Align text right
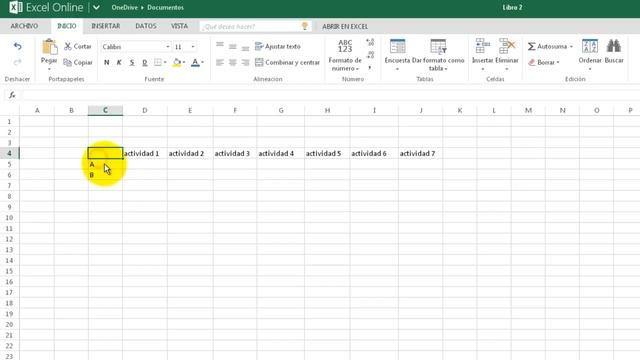 pyautogui.click(x=245, y=62)
